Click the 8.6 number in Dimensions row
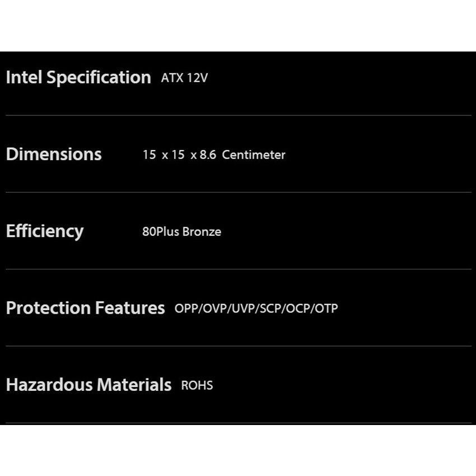 click(208, 155)
